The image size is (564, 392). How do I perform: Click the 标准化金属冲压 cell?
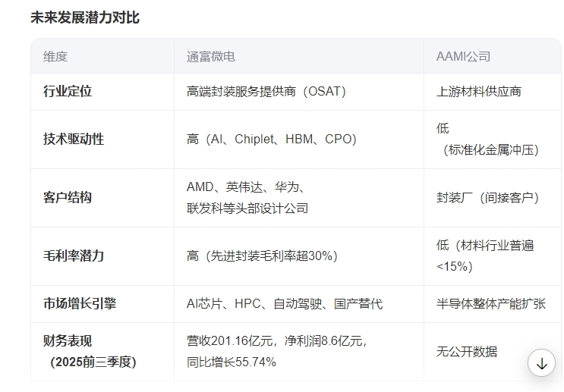click(491, 150)
